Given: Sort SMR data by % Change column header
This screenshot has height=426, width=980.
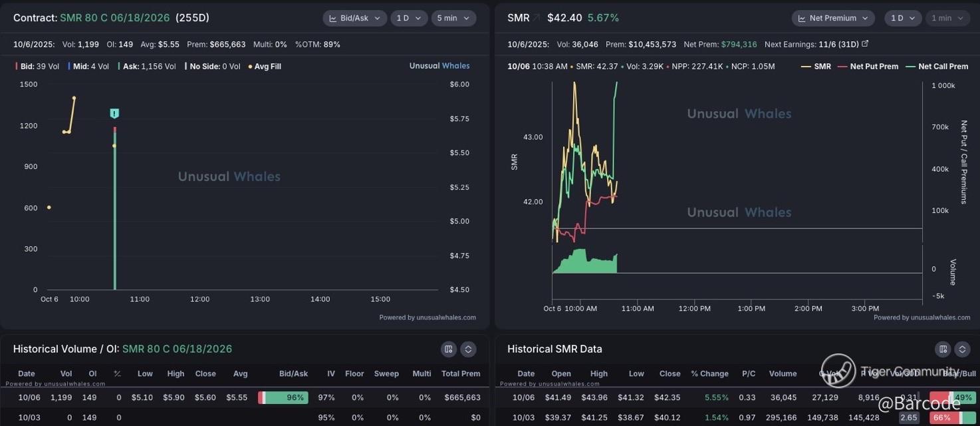Looking at the screenshot, I should click(709, 373).
